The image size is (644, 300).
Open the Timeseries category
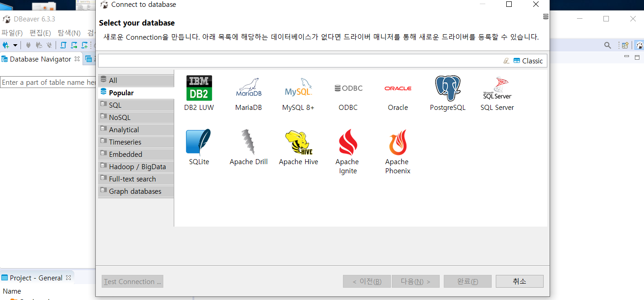coord(136,142)
